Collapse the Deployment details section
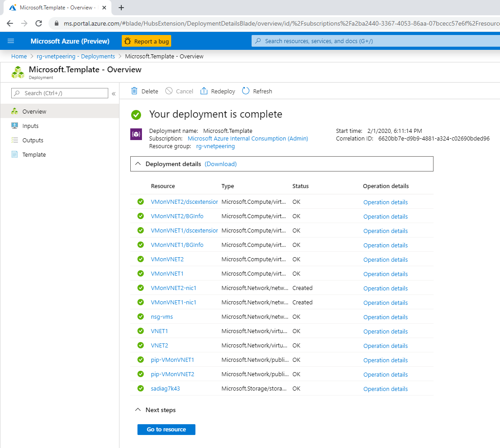This screenshot has height=448, width=500. click(x=138, y=164)
